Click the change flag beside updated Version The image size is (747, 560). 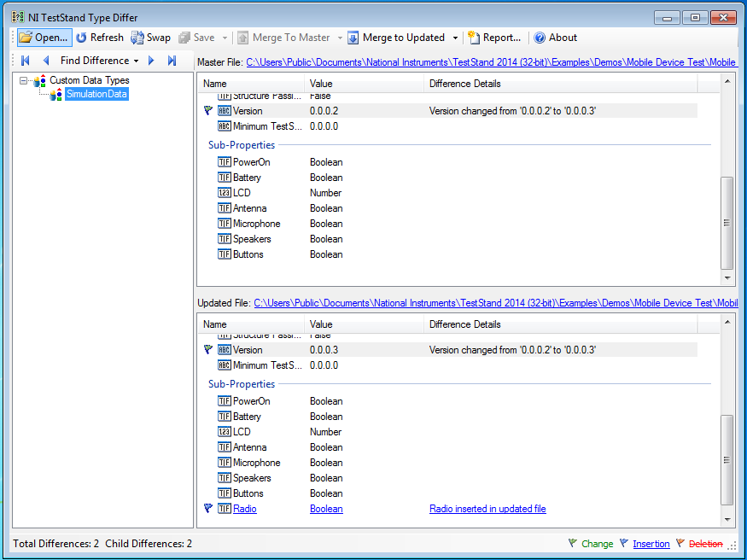(207, 349)
